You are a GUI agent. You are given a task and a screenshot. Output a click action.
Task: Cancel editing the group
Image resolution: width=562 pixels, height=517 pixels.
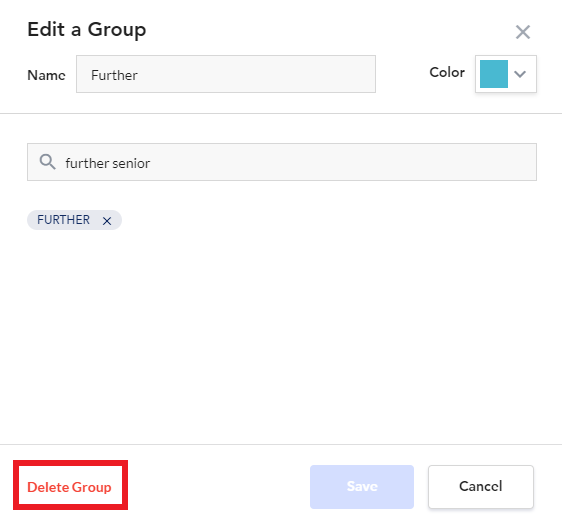(x=481, y=487)
